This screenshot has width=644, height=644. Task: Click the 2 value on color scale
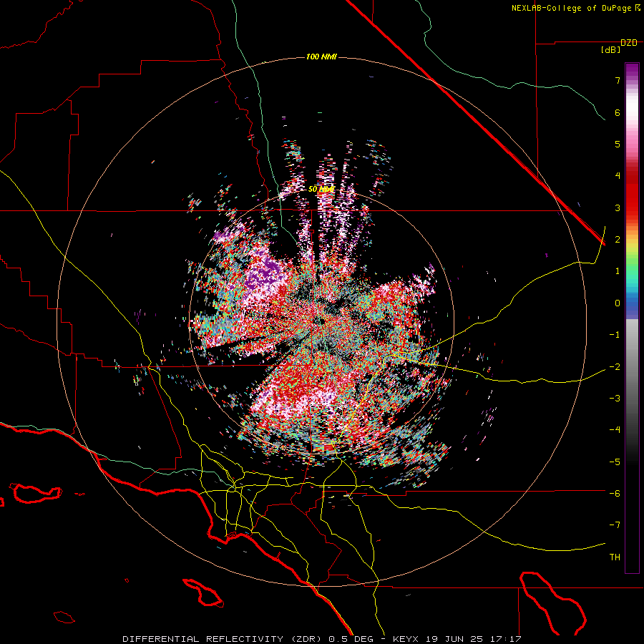[x=618, y=240]
